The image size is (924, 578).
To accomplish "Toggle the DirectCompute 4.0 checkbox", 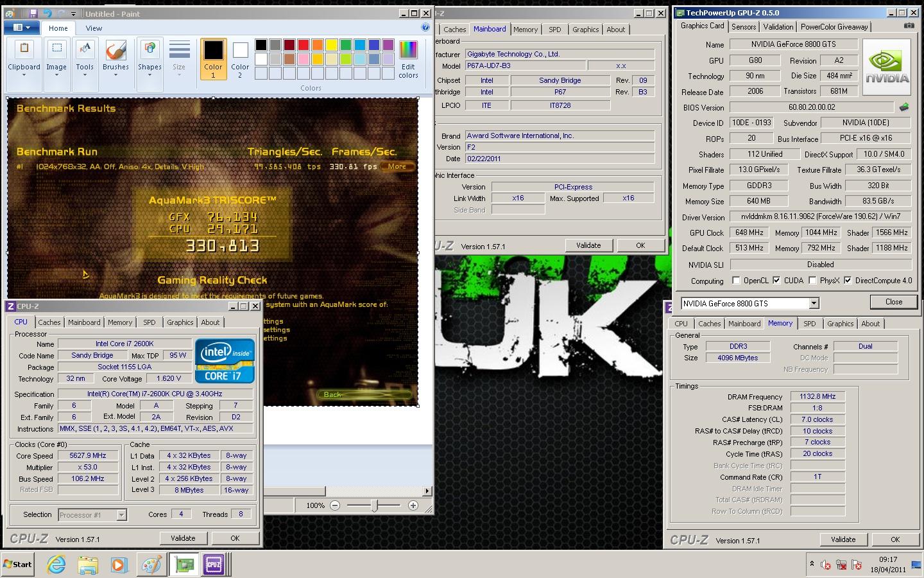I will click(848, 280).
